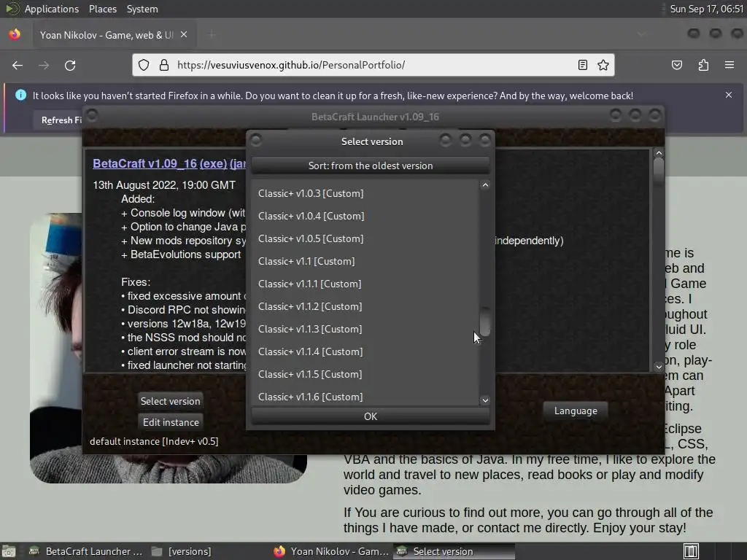Open the Applications menu
The image size is (747, 560).
click(x=52, y=9)
